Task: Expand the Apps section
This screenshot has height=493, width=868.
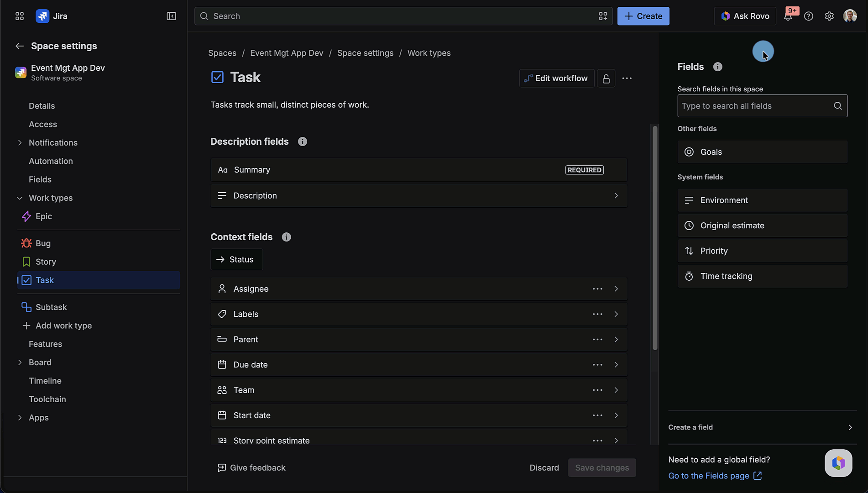Action: click(20, 418)
